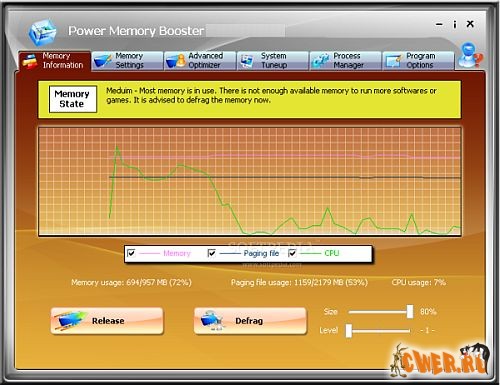The height and width of the screenshot is (385, 500).
Task: Open the help support figure icon
Action: coord(470,55)
